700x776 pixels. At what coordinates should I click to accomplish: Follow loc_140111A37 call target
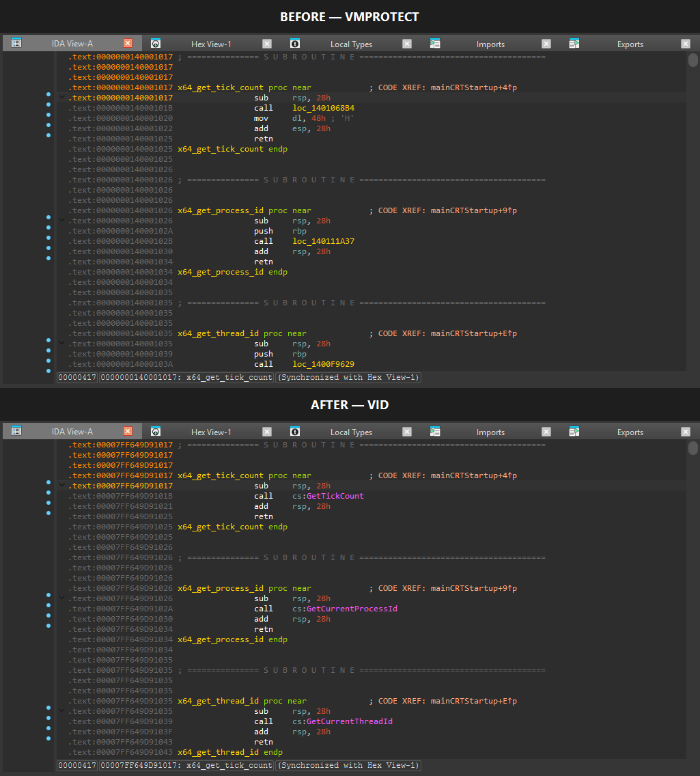[323, 241]
